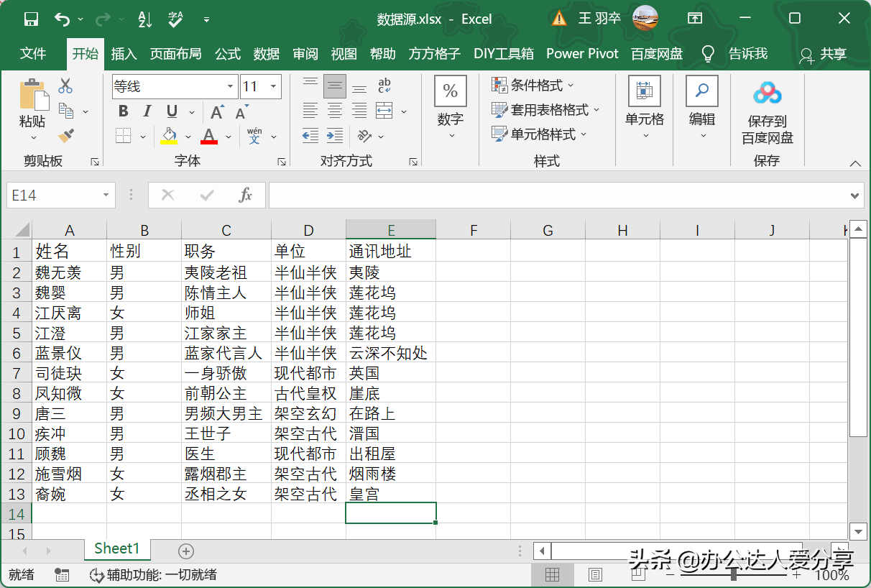Add a new sheet with plus icon

(186, 551)
